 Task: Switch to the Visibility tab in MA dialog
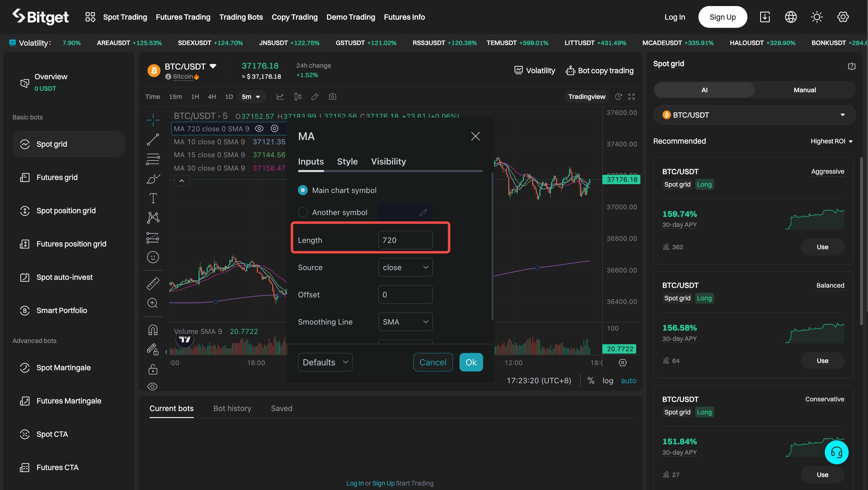tap(389, 161)
